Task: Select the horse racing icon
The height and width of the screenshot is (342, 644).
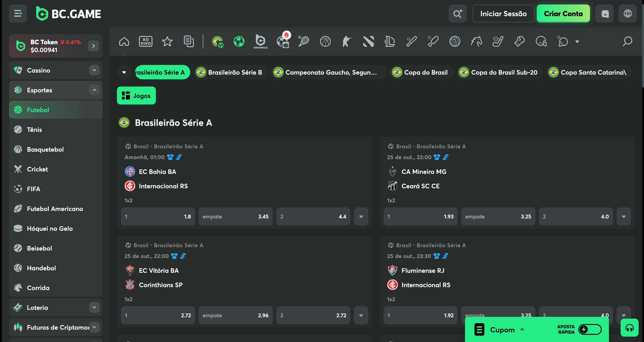Action: [476, 42]
